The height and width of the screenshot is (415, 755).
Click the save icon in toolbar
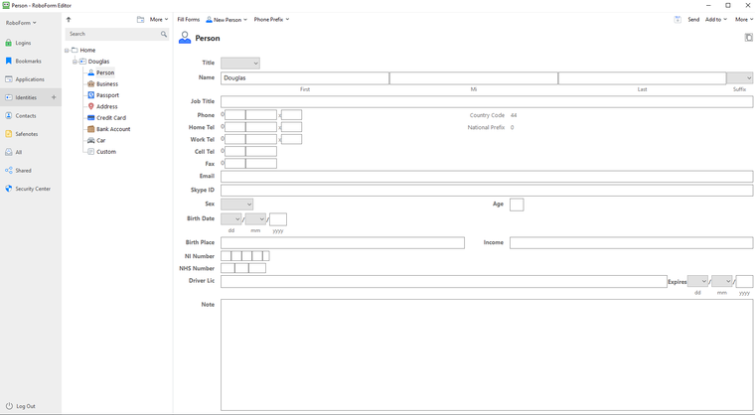point(677,19)
